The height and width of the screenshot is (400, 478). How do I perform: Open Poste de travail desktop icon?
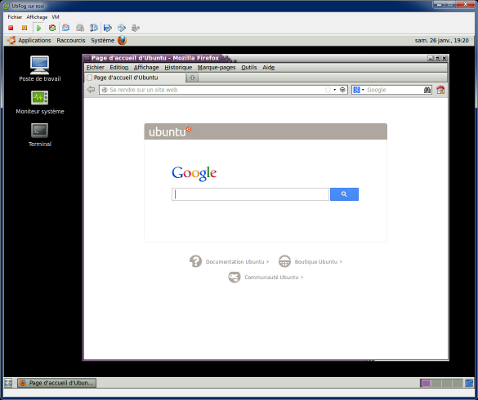tap(40, 69)
